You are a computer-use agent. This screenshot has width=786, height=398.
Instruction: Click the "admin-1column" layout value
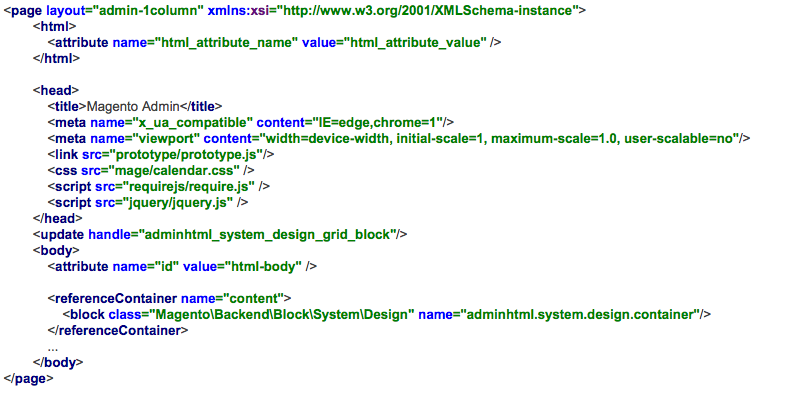pyautogui.click(x=148, y=11)
